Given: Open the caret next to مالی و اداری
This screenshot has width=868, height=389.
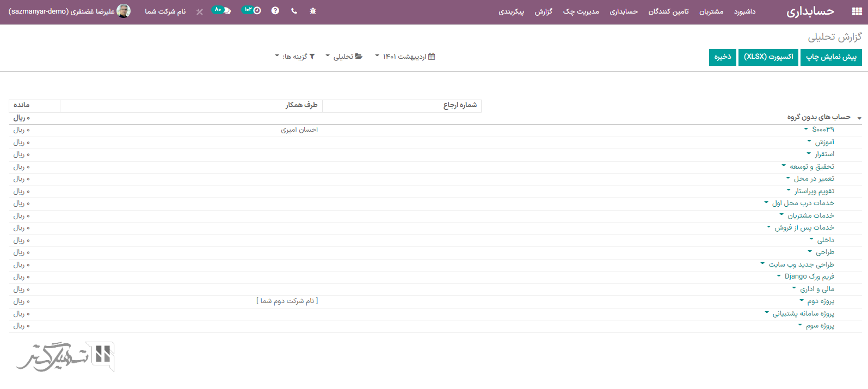Looking at the screenshot, I should point(794,288).
